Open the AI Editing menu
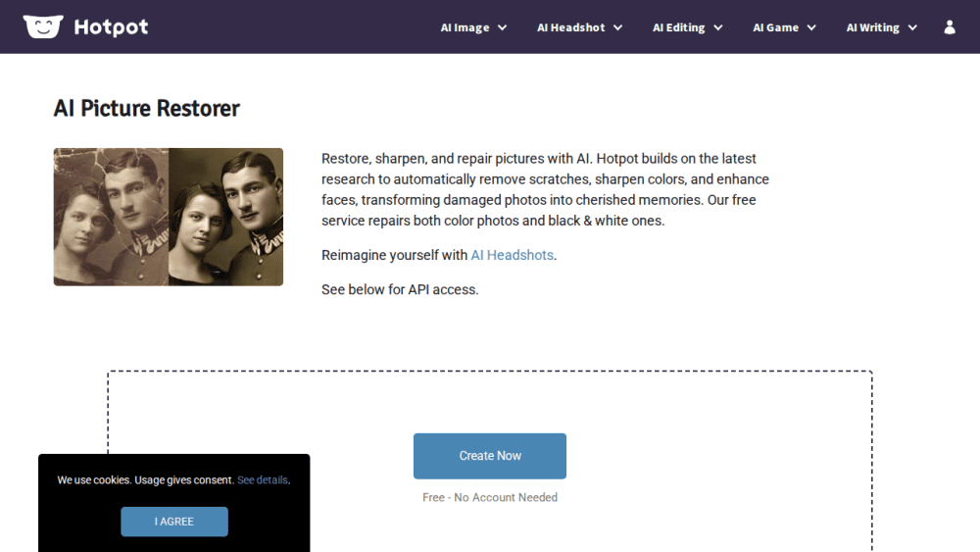Image resolution: width=980 pixels, height=552 pixels. (x=679, y=27)
